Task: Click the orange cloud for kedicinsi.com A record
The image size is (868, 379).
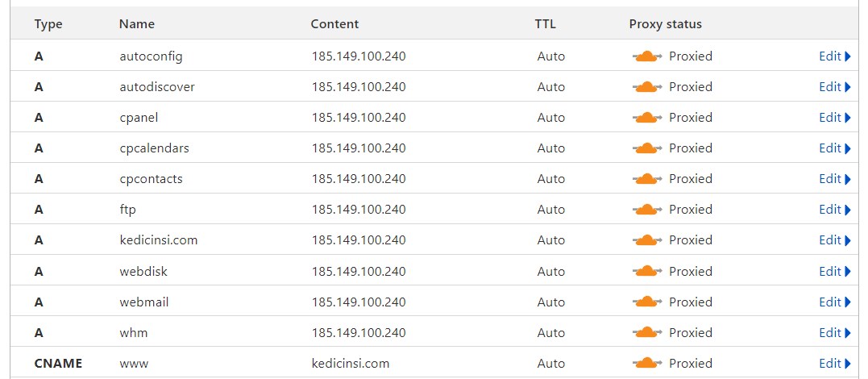Action: (647, 240)
